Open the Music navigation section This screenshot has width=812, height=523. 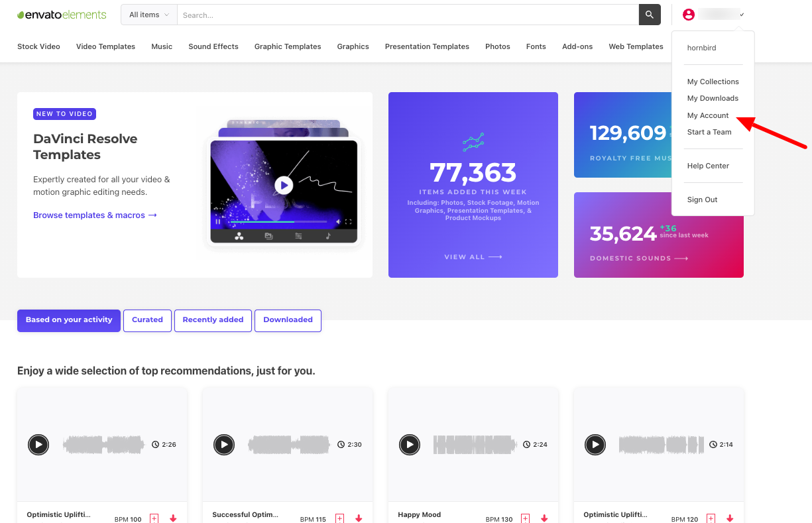162,46
